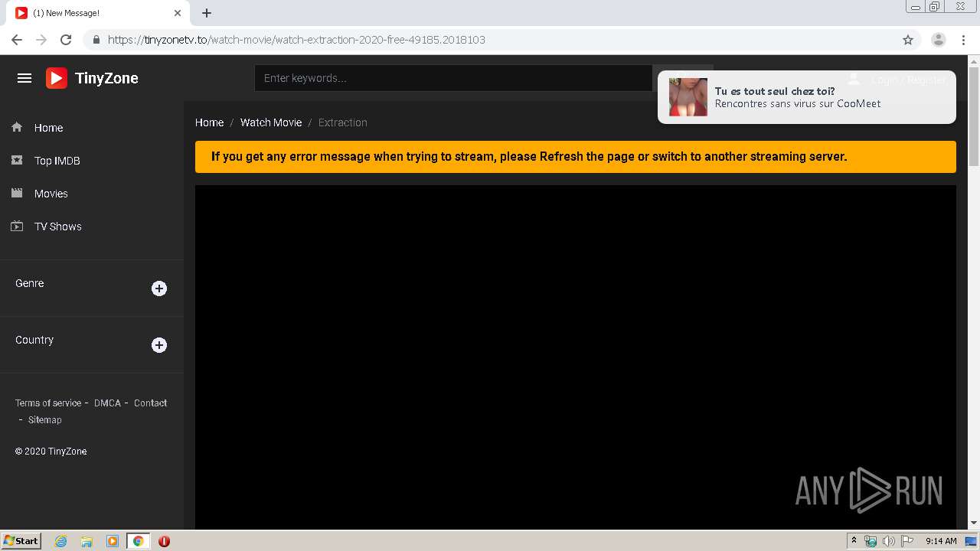This screenshot has height=551, width=980.
Task: Open Top IMDB in sidebar
Action: click(x=57, y=161)
